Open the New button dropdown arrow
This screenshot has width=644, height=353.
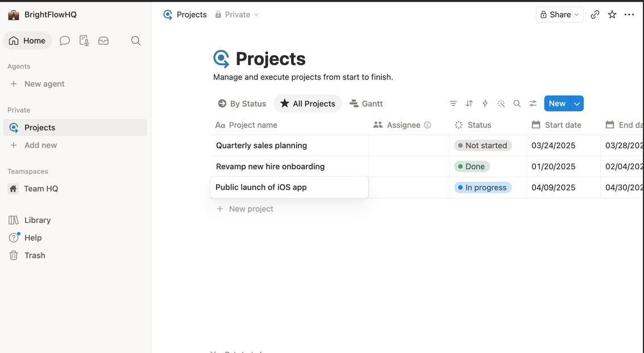tap(577, 103)
